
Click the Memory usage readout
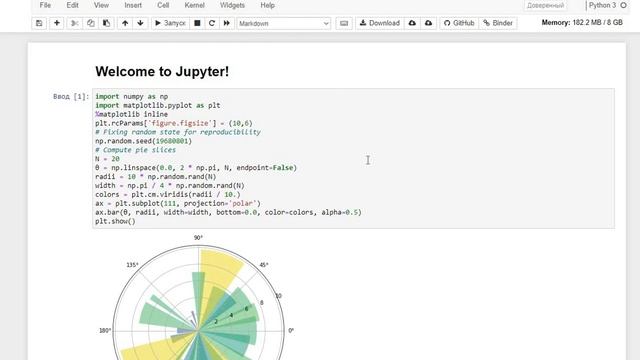582,22
